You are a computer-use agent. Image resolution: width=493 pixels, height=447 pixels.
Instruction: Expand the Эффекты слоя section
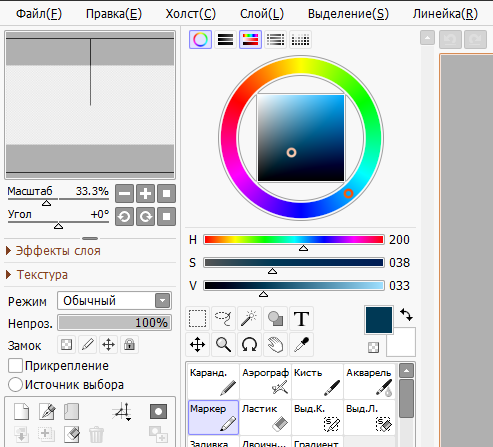point(53,251)
